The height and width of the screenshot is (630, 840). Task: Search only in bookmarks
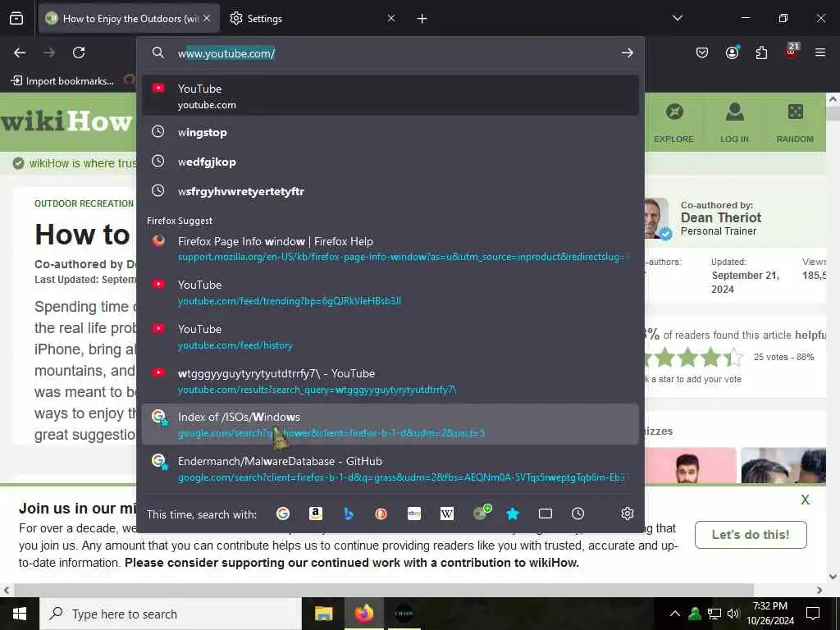(513, 514)
